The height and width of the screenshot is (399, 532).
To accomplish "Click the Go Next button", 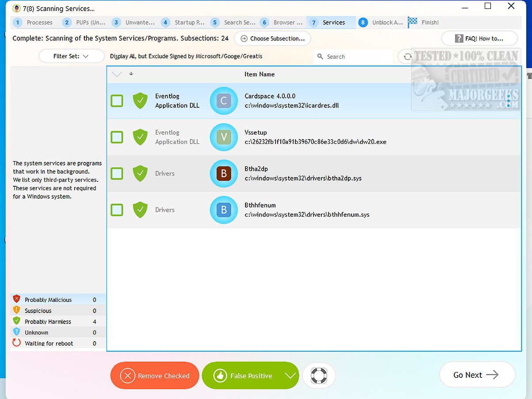I will [x=477, y=375].
